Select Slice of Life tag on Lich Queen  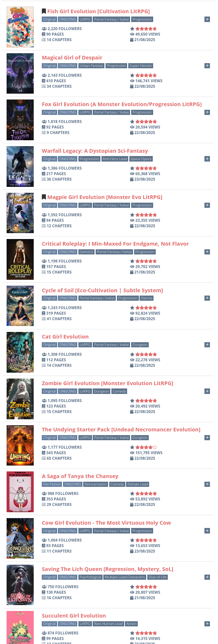click(158, 577)
